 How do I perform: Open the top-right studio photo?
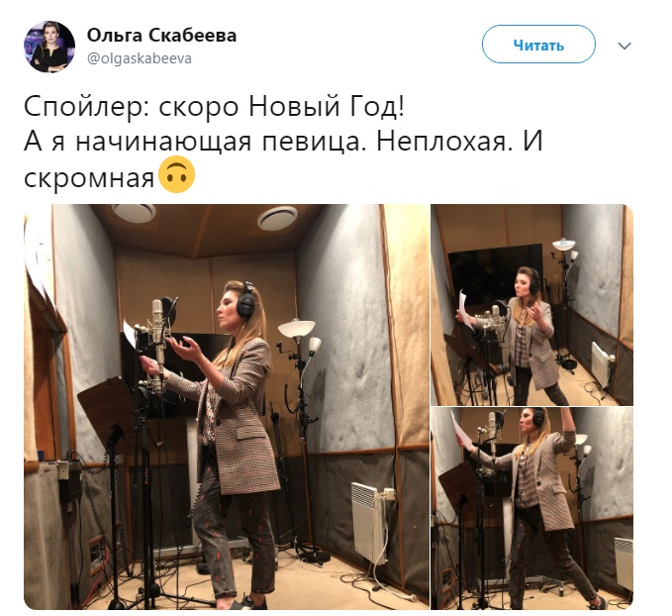531,305
